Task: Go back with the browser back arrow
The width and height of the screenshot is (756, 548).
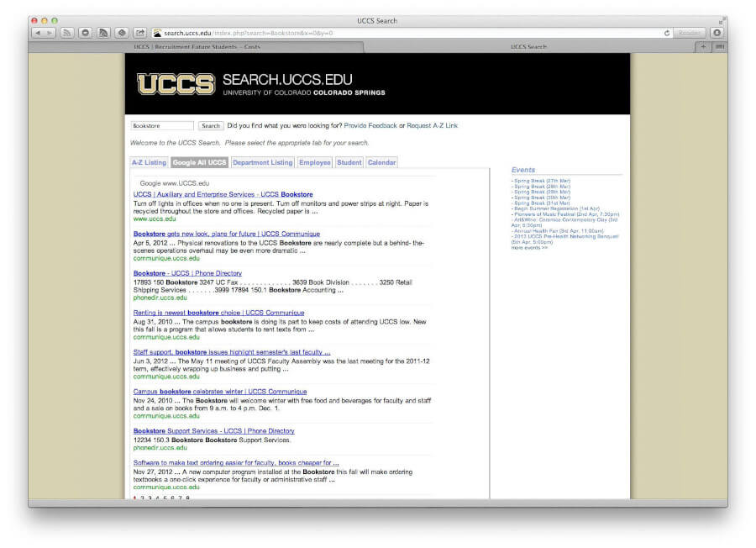Action: (x=38, y=34)
